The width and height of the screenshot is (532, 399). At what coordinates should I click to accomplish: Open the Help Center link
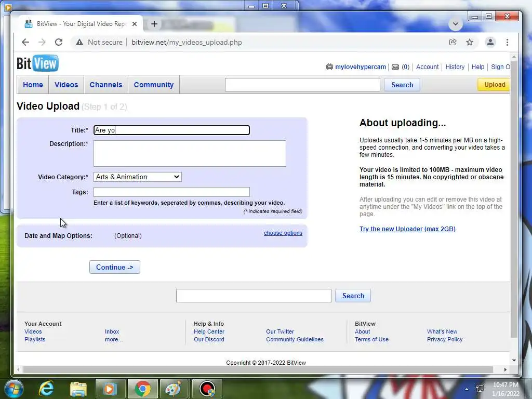209,331
